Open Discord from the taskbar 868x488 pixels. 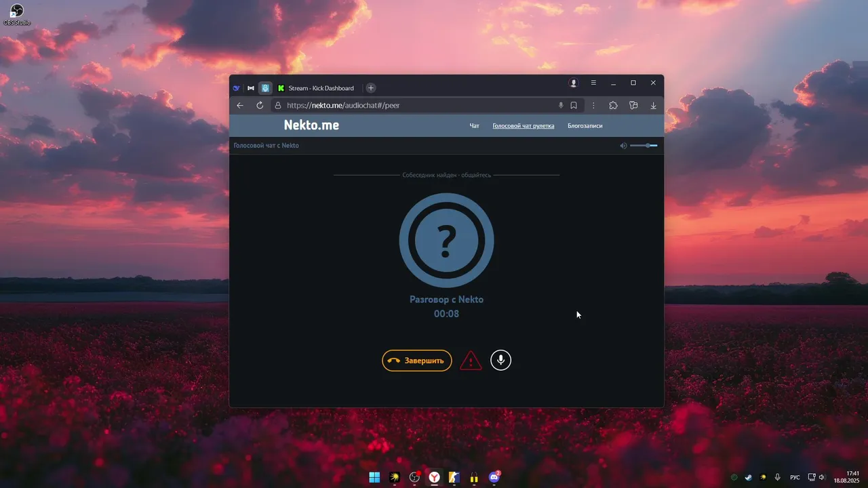click(x=494, y=478)
